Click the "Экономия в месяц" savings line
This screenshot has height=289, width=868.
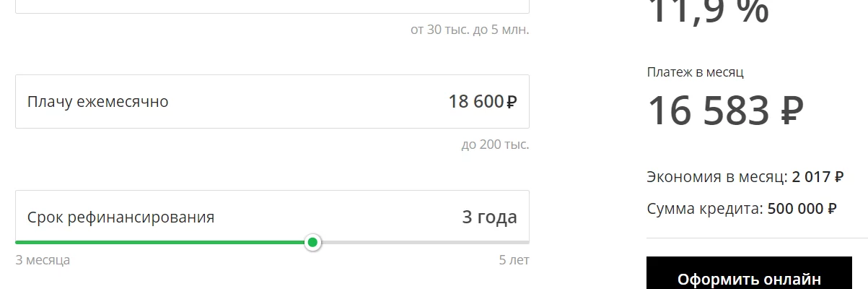[745, 177]
